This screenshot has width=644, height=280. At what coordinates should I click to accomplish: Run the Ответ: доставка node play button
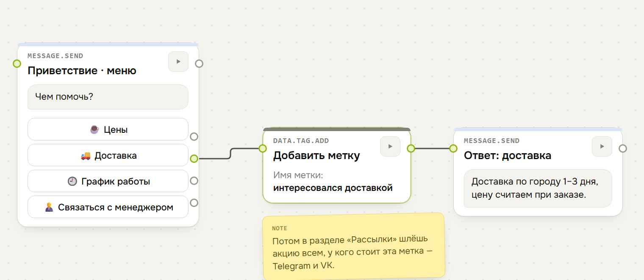click(602, 146)
